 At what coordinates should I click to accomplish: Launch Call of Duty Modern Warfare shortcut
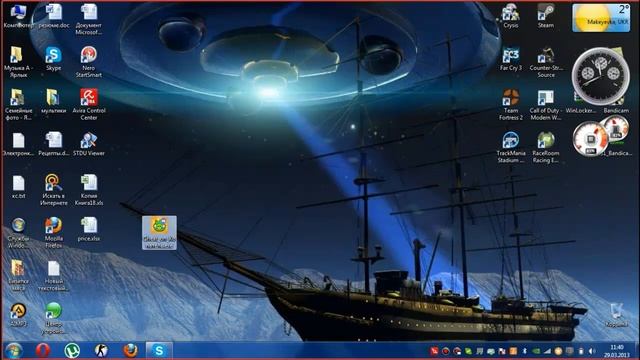tap(546, 105)
